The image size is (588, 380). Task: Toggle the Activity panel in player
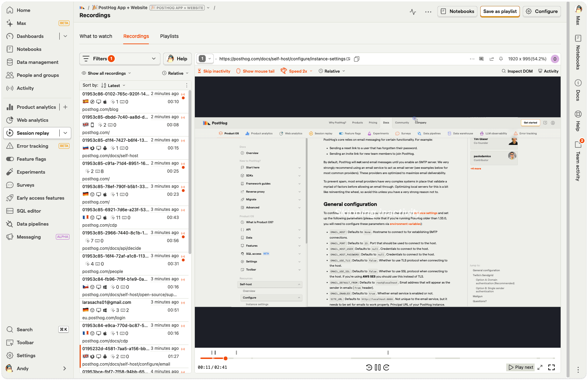pyautogui.click(x=548, y=71)
